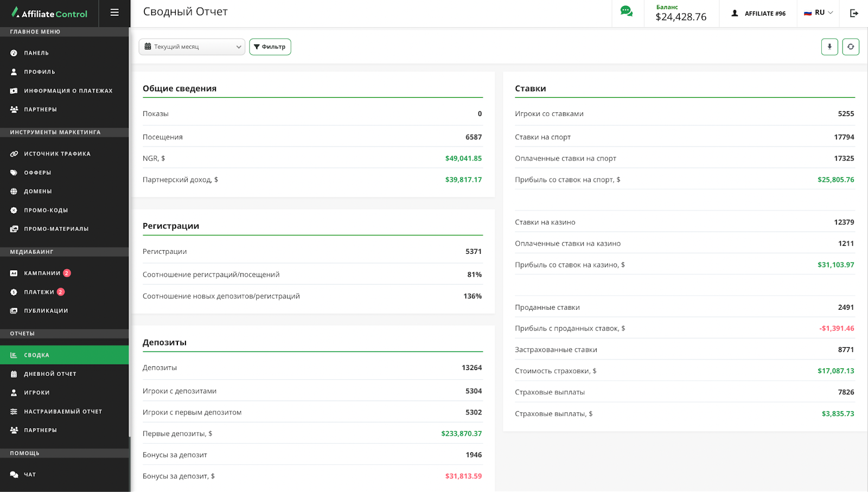Click the user icon next to AFFILIATE #96
This screenshot has height=492, width=868.
pos(735,13)
